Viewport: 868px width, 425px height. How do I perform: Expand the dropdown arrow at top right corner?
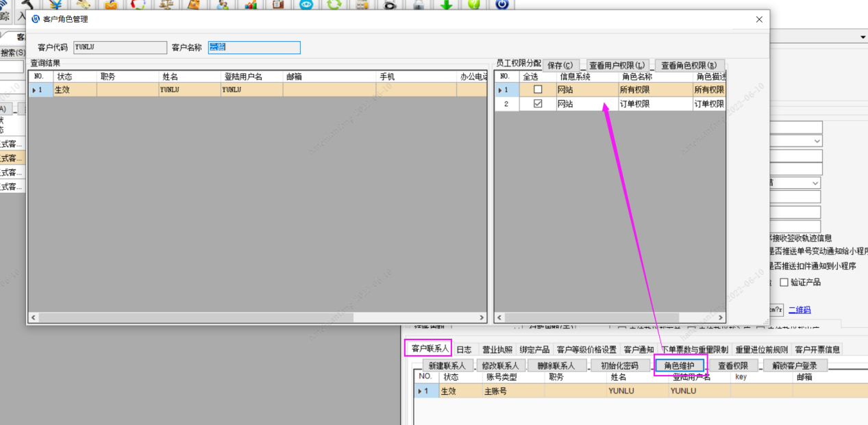click(863, 36)
